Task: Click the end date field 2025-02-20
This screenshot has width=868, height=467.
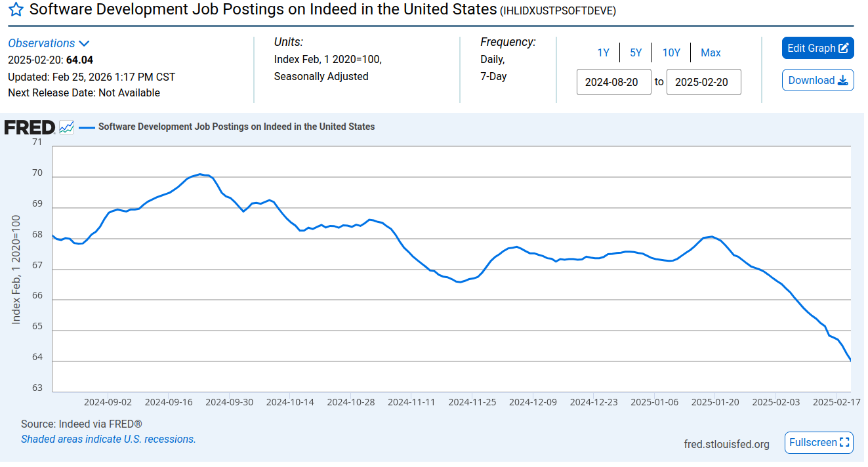Action: click(703, 83)
